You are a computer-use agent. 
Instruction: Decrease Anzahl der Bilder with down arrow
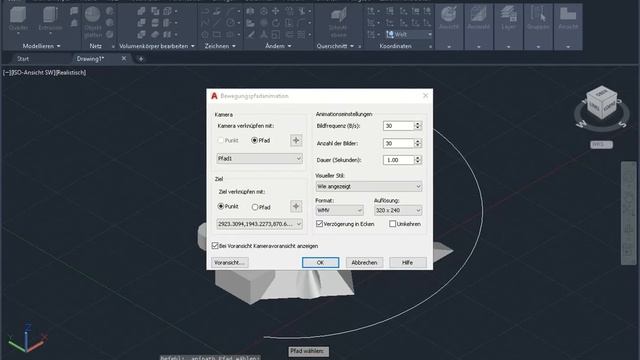(x=418, y=146)
